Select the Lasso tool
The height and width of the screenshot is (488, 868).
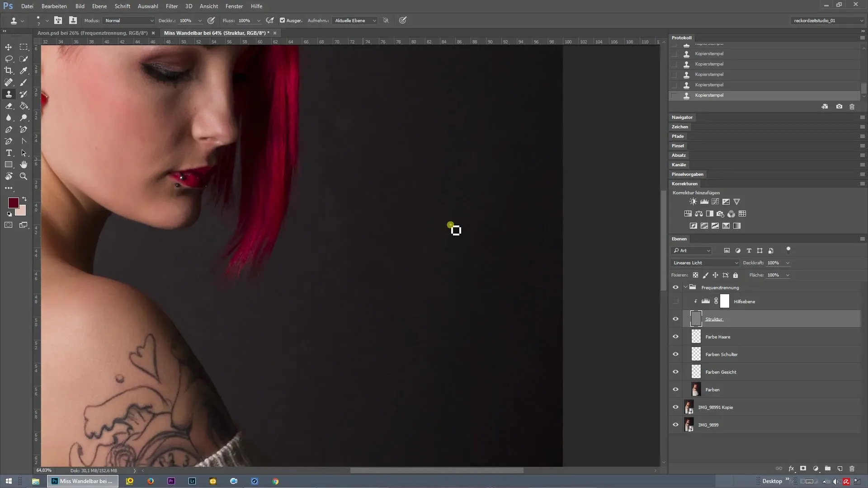(x=9, y=59)
